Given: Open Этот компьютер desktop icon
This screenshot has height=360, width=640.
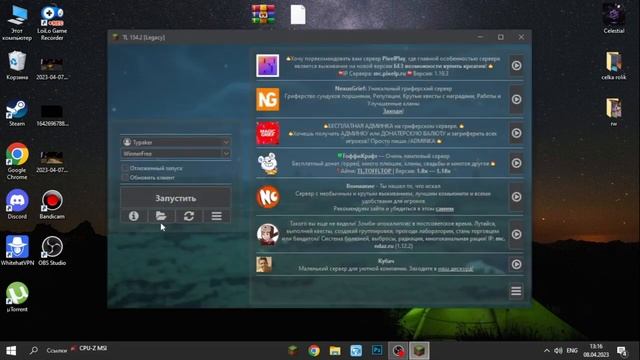Looking at the screenshot, I should pos(17,23).
